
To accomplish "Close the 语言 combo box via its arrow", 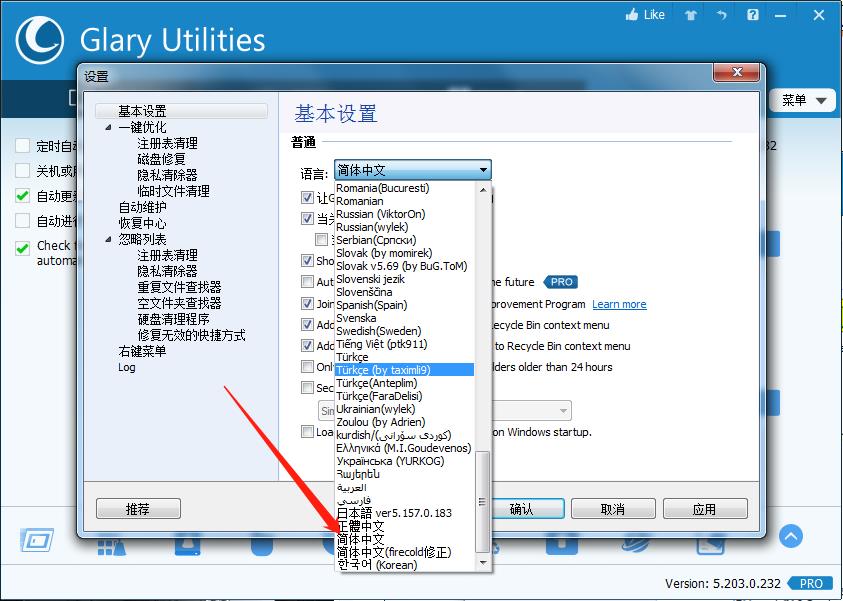I will pos(483,170).
